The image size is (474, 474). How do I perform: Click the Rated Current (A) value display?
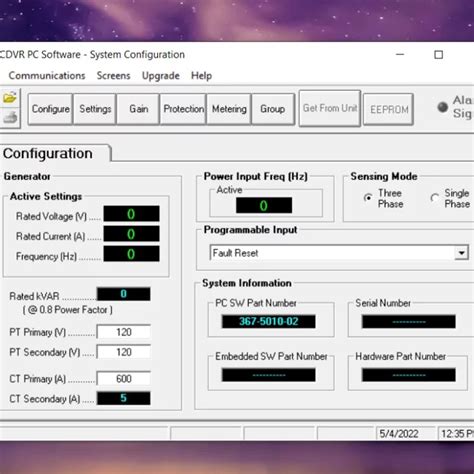point(131,234)
